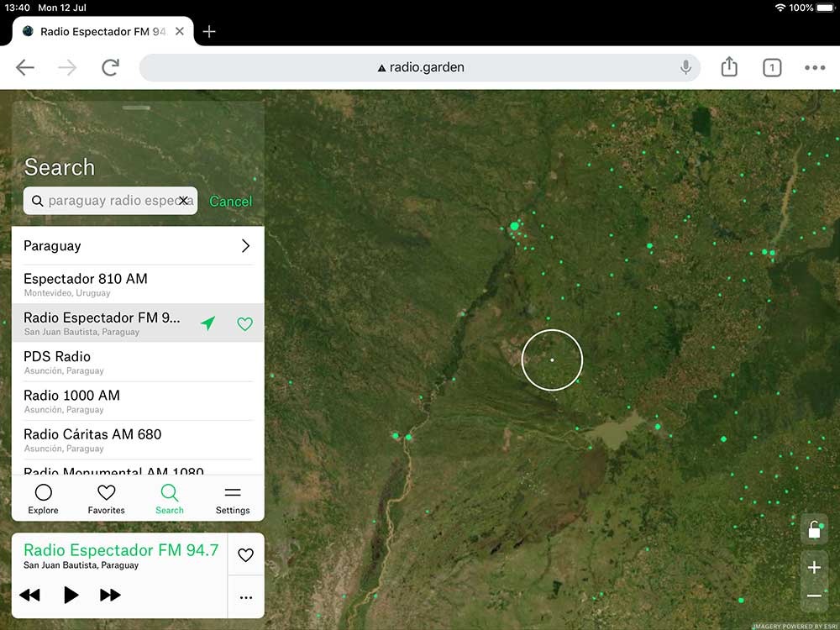Open the tab switcher showing 1 tab
The height and width of the screenshot is (630, 840).
point(771,67)
